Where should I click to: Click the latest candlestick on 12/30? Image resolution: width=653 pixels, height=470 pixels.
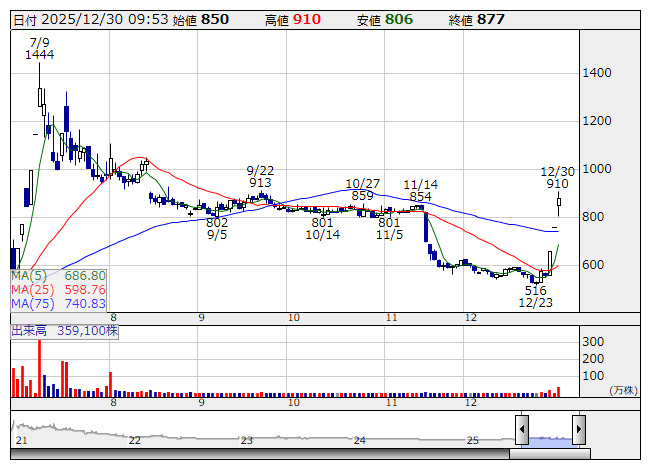pos(558,204)
